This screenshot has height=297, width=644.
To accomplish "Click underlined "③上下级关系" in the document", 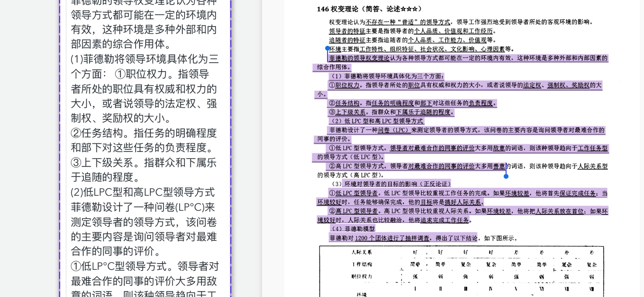I will [347, 112].
